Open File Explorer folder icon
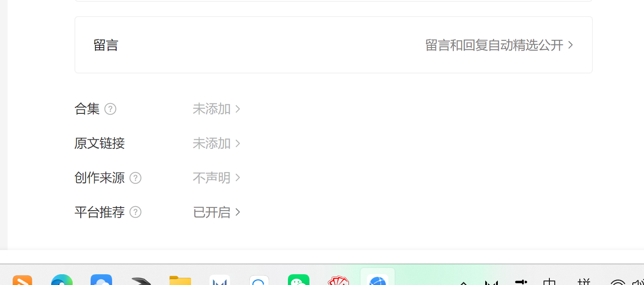Screen dimensions: 644x285 180,280
